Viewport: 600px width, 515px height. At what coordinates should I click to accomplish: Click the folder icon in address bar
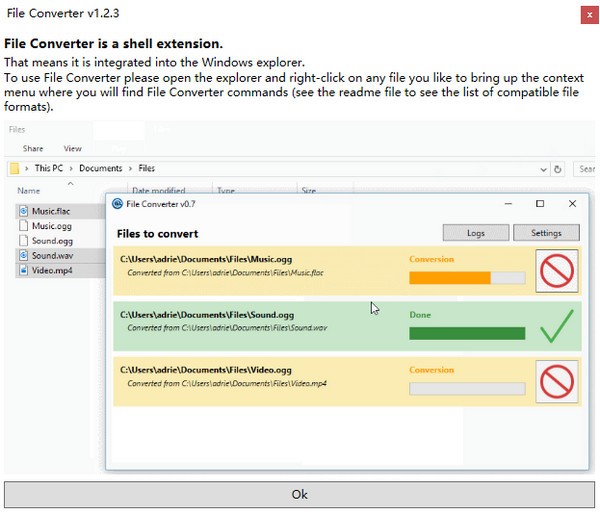pyautogui.click(x=15, y=169)
